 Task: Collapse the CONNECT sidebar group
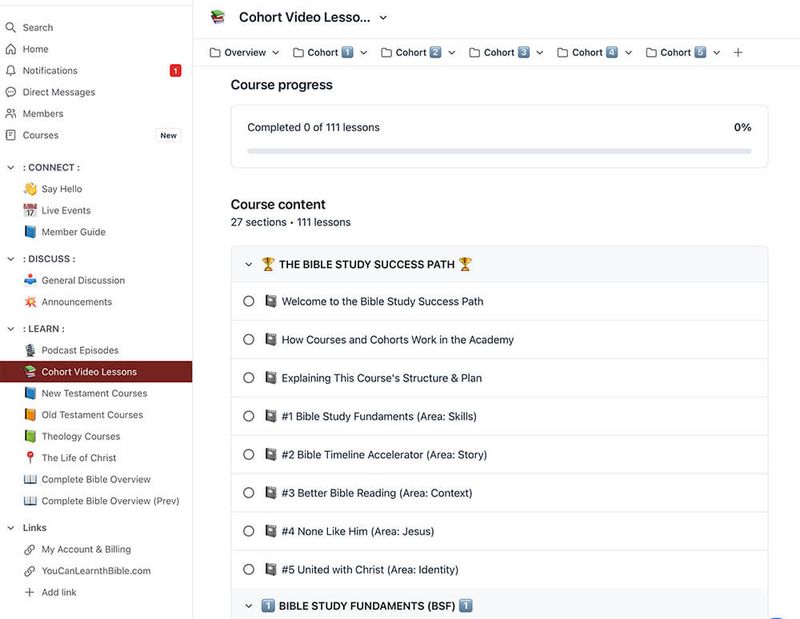11,168
